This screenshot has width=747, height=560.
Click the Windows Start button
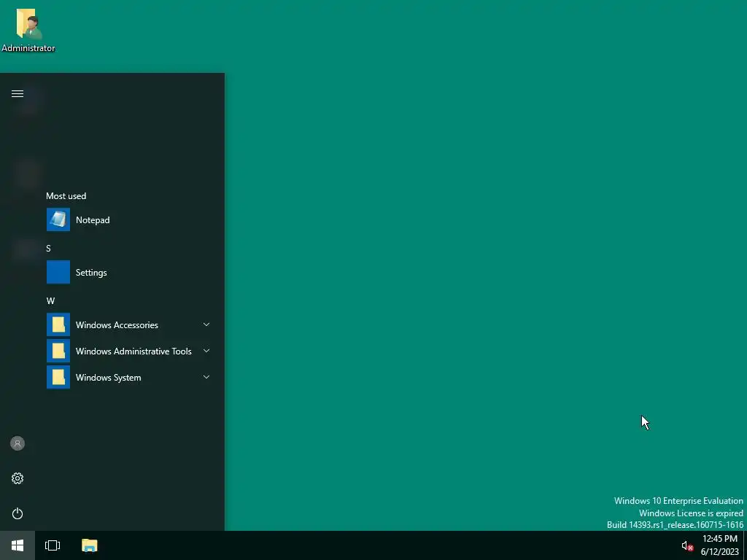point(18,545)
